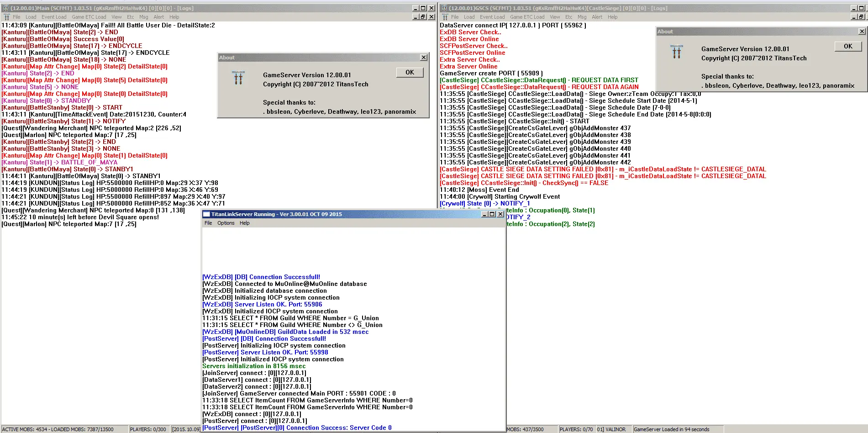Restore the inner document of Main window
The image size is (868, 433).
(423, 17)
